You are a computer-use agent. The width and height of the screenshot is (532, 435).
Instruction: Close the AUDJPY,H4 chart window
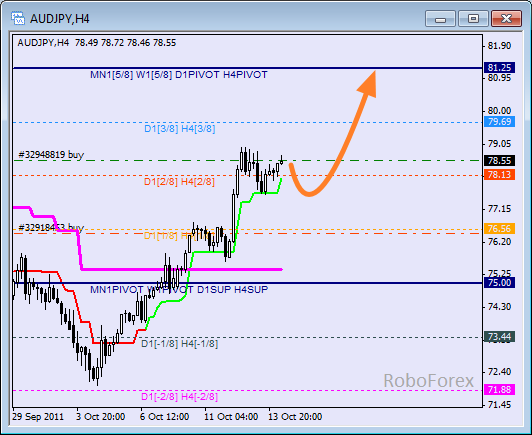506,19
